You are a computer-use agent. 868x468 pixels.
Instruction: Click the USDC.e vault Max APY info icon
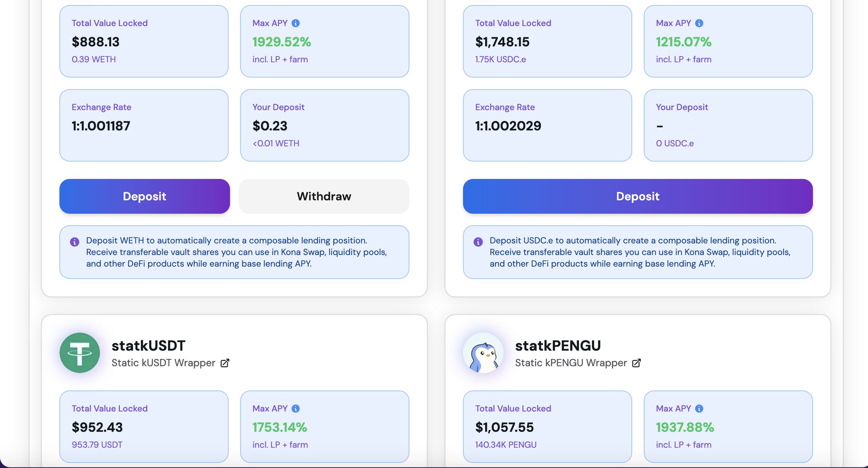coord(699,23)
